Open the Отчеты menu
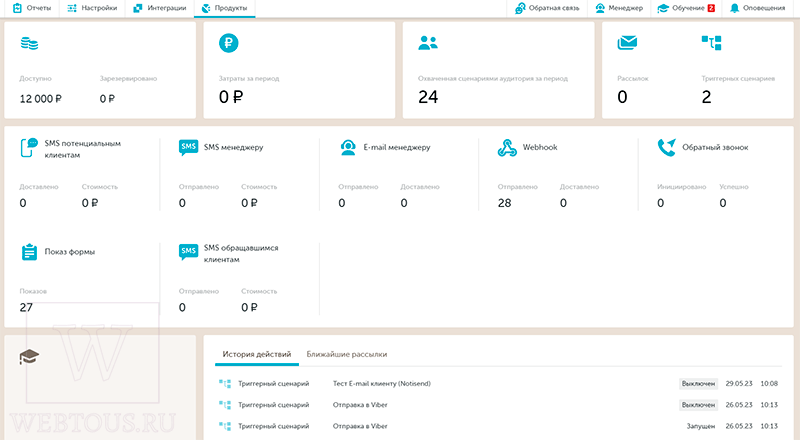Screen dimensions: 800x440 (32, 8)
